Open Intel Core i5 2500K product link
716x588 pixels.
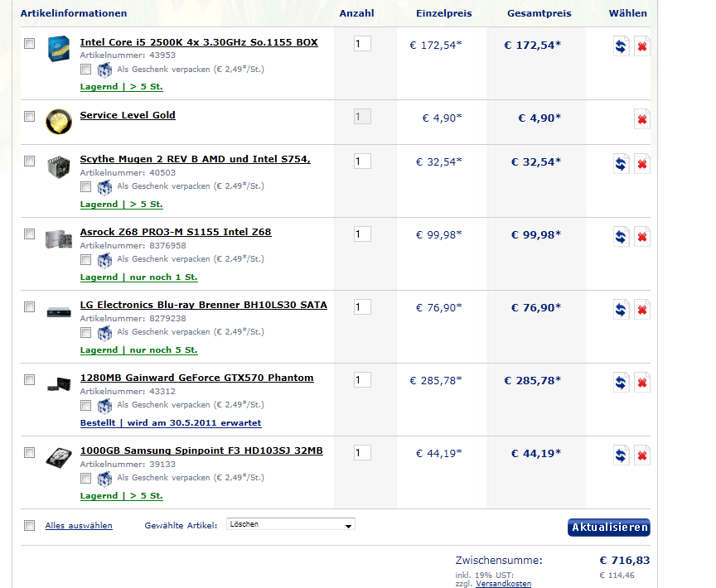(x=199, y=42)
